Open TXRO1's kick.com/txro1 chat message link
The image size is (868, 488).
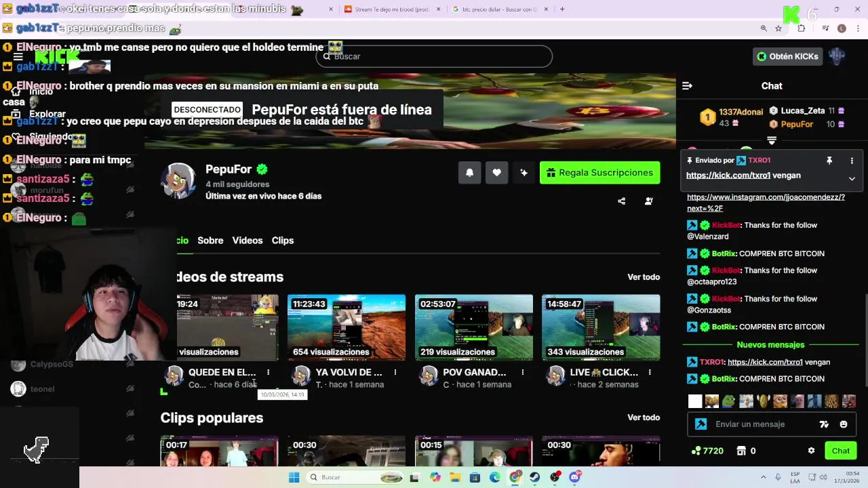point(765,362)
